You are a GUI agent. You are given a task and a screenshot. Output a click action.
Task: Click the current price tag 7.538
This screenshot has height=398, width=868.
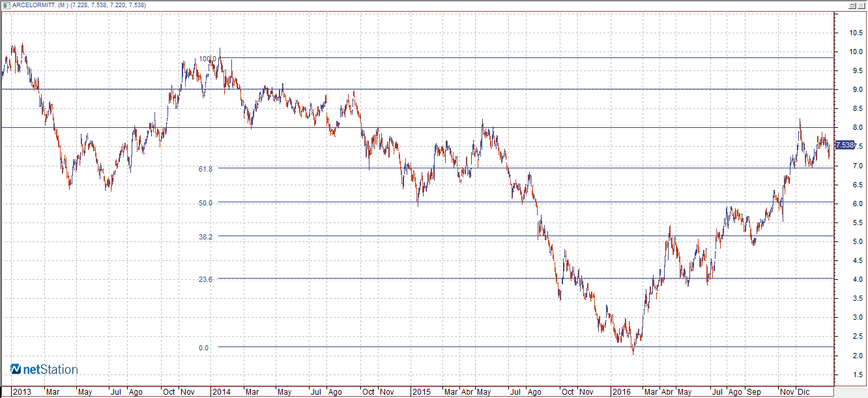pos(845,145)
